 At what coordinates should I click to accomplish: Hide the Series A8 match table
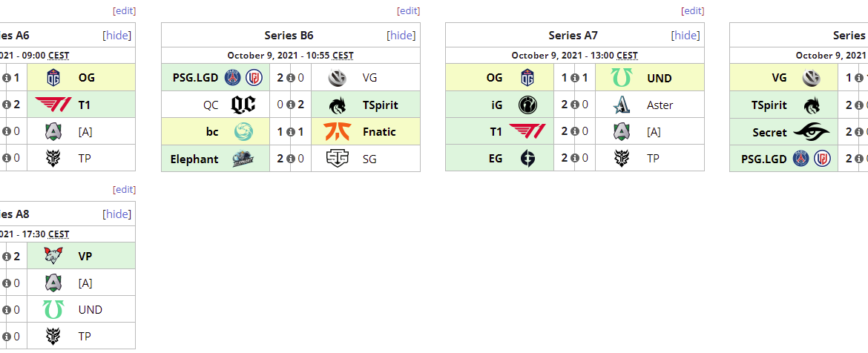click(117, 214)
